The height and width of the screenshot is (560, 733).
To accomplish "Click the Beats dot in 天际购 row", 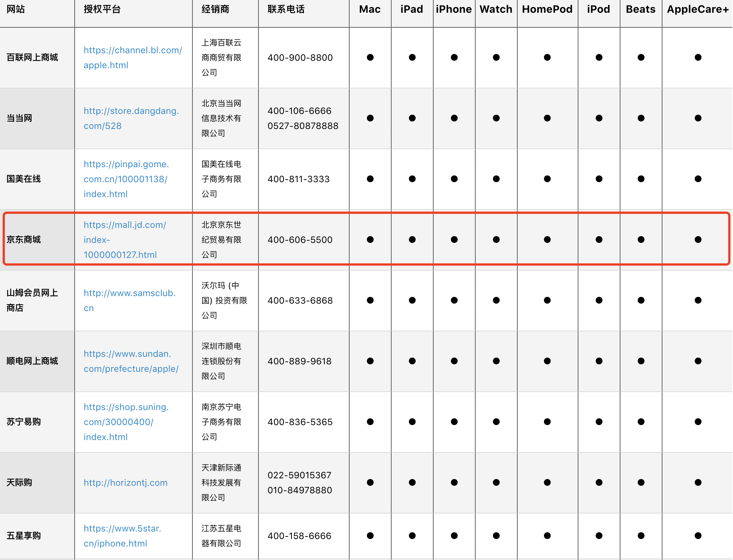I will tap(641, 482).
